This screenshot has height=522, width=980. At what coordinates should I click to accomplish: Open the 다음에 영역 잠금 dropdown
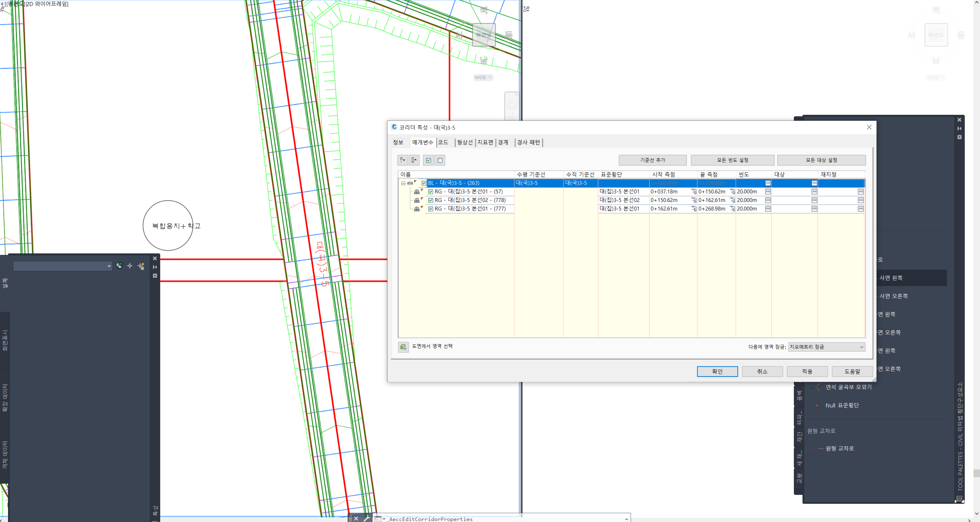862,347
